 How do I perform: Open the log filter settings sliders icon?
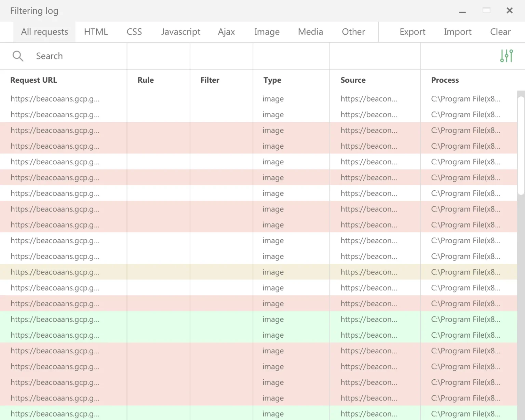[x=507, y=56]
